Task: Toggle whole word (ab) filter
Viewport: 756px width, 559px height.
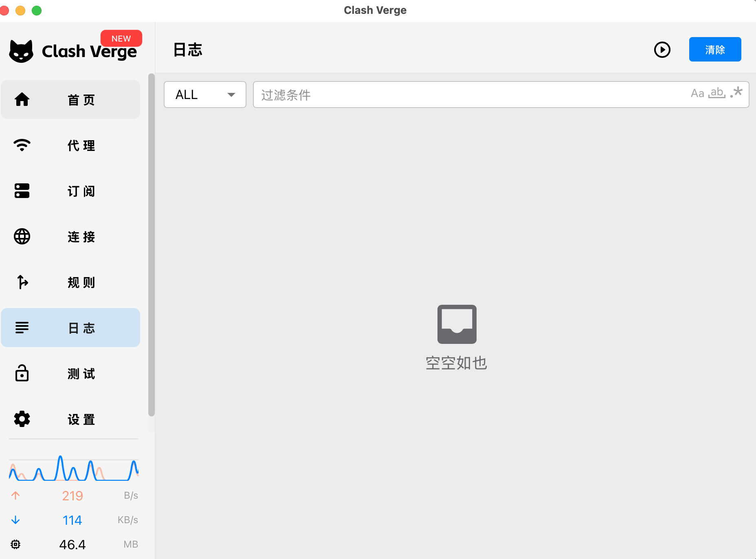Action: [x=717, y=93]
